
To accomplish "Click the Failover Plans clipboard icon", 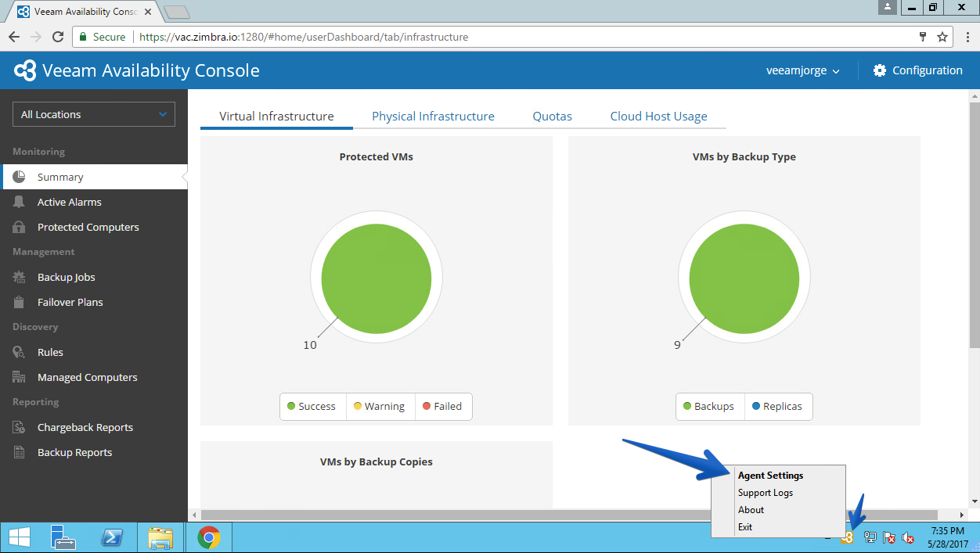I will (19, 303).
